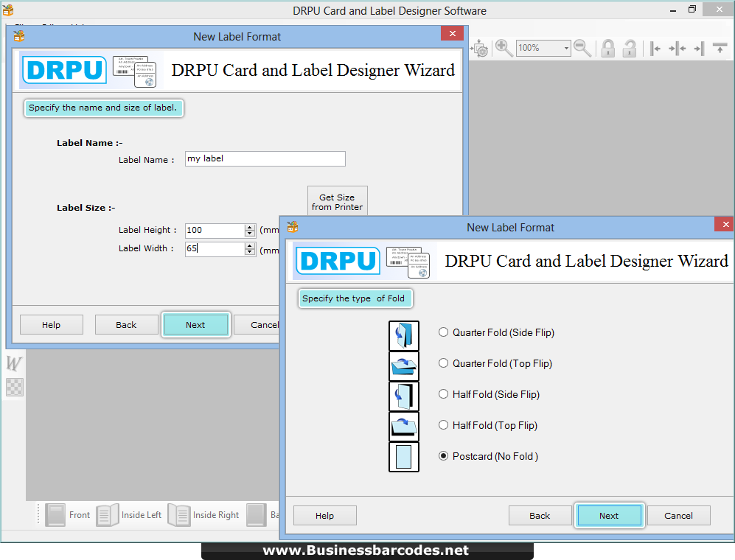Click the Half Fold Side Flip thumbnail
This screenshot has width=735, height=560.
pyautogui.click(x=403, y=396)
